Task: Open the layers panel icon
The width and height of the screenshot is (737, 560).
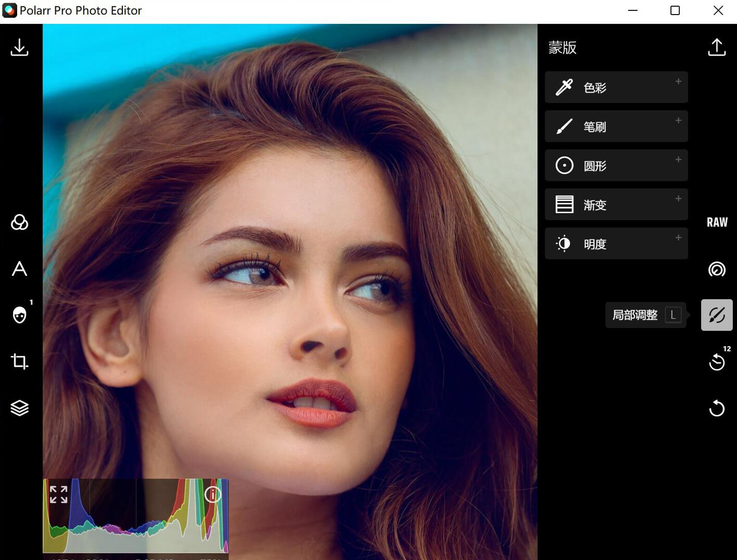Action: pos(19,408)
